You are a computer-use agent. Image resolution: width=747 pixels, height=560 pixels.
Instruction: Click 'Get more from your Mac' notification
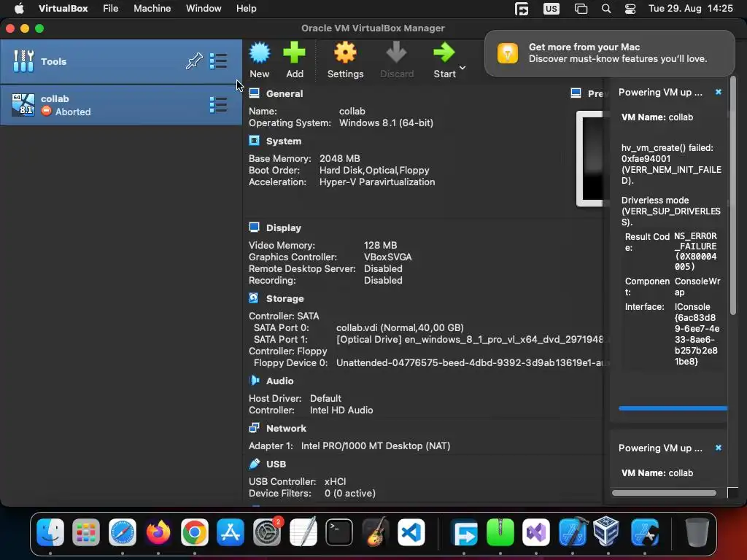(610, 52)
